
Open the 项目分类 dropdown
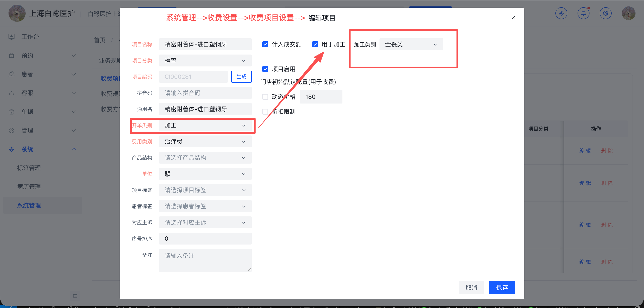(x=205, y=60)
